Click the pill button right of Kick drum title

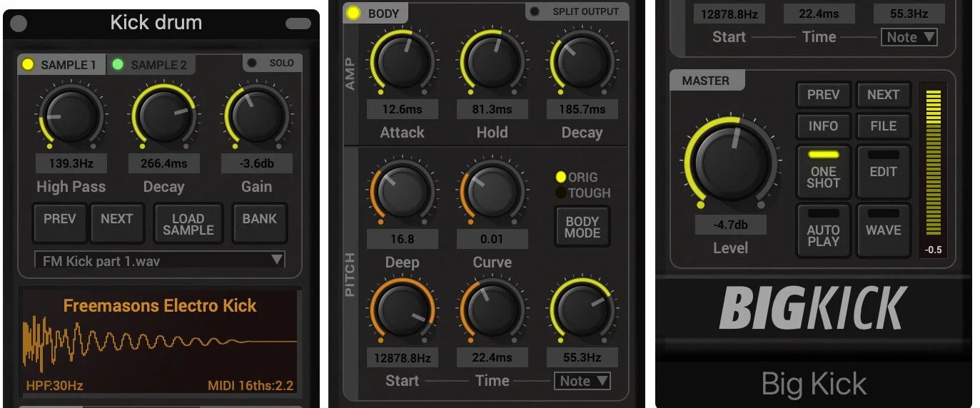[x=298, y=24]
